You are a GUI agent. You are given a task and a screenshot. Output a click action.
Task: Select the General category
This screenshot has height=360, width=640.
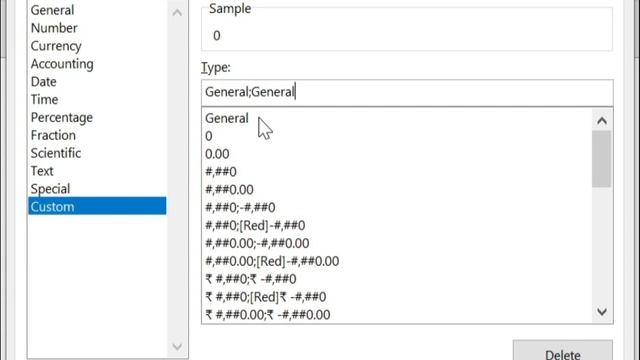(x=97, y=10)
